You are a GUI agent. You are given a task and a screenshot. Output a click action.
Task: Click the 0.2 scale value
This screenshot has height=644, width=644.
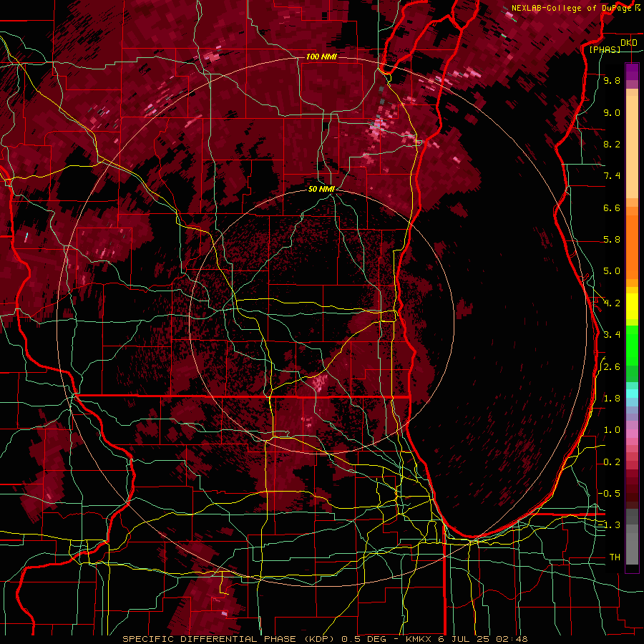pos(612,462)
